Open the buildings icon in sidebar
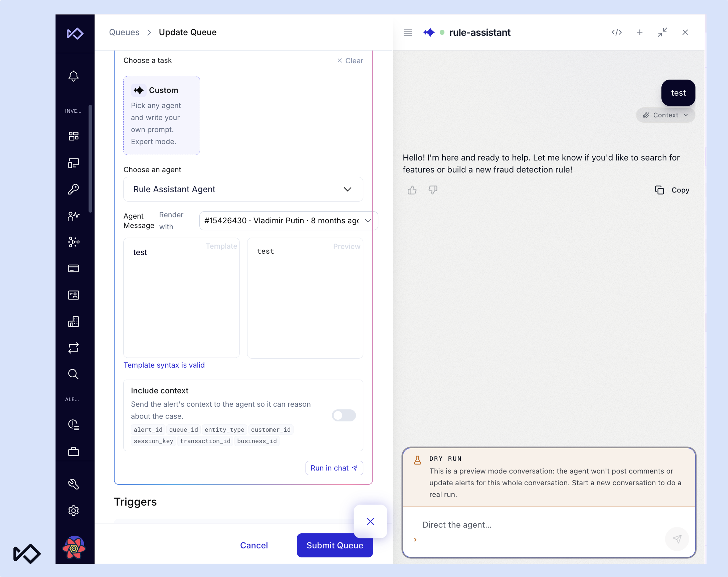This screenshot has width=728, height=577. (73, 322)
